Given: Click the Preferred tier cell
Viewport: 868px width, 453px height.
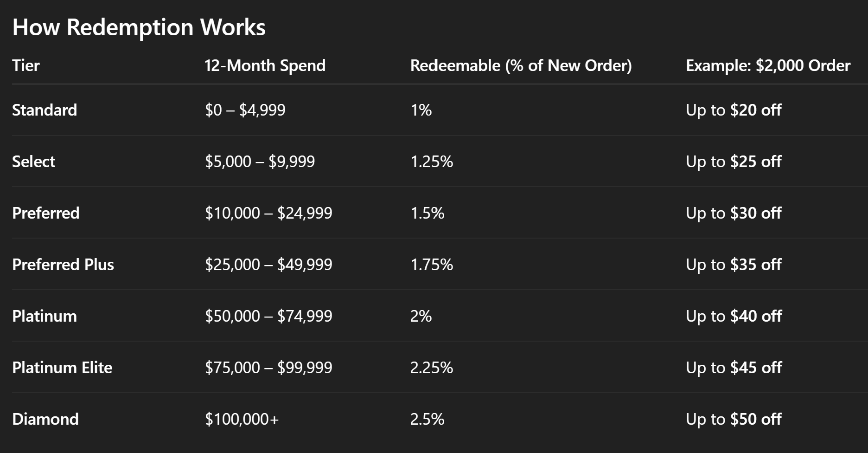Looking at the screenshot, I should (x=46, y=213).
